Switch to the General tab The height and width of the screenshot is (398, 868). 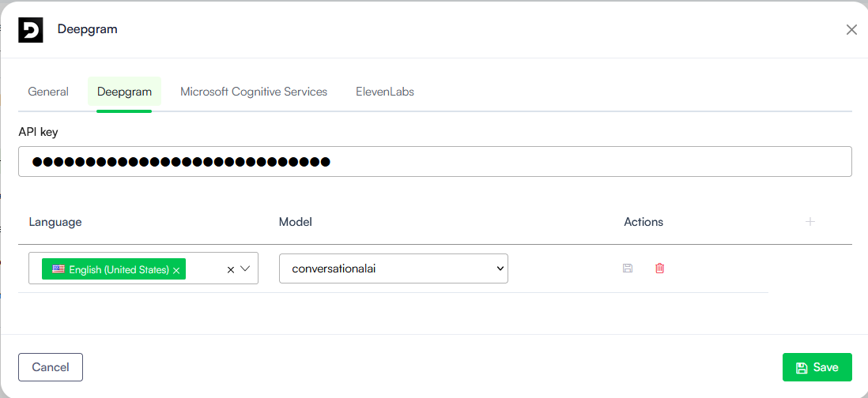pyautogui.click(x=48, y=92)
